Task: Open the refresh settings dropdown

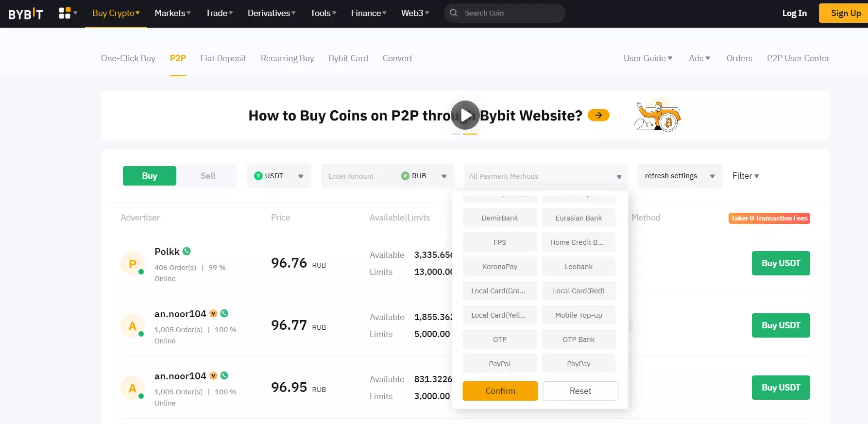Action: click(x=680, y=176)
